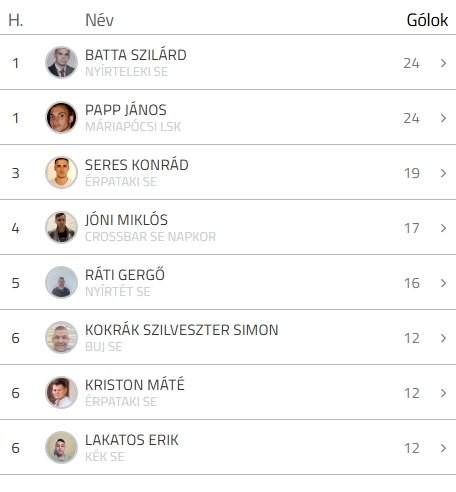Screen dimensions: 456x492
Task: View Jóni Miklós's profile picture
Action: (61, 227)
